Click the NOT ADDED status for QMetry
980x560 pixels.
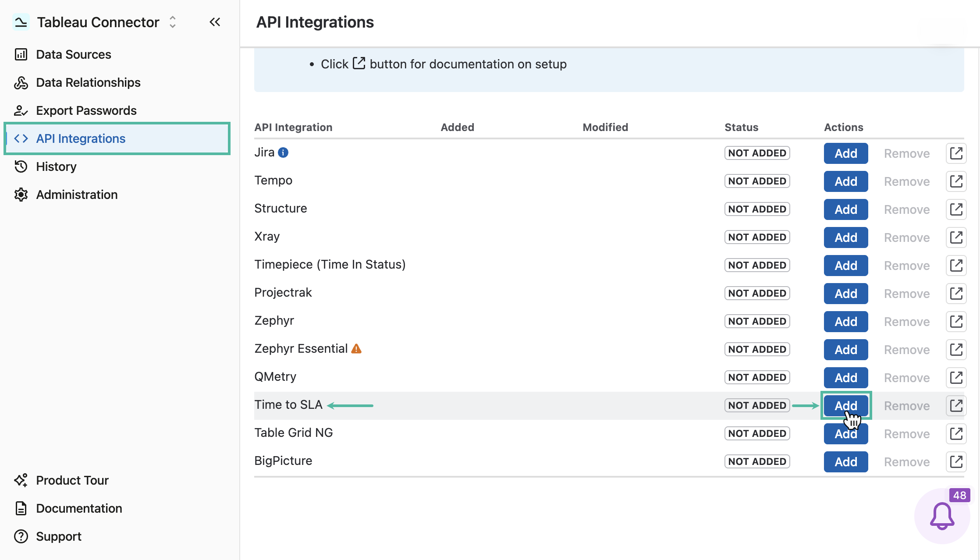coord(757,377)
